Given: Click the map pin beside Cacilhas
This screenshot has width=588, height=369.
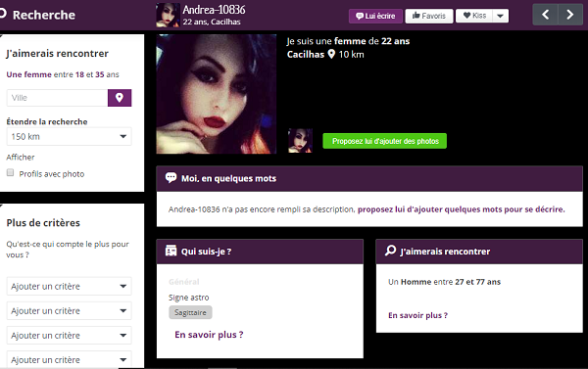Looking at the screenshot, I should pos(331,54).
